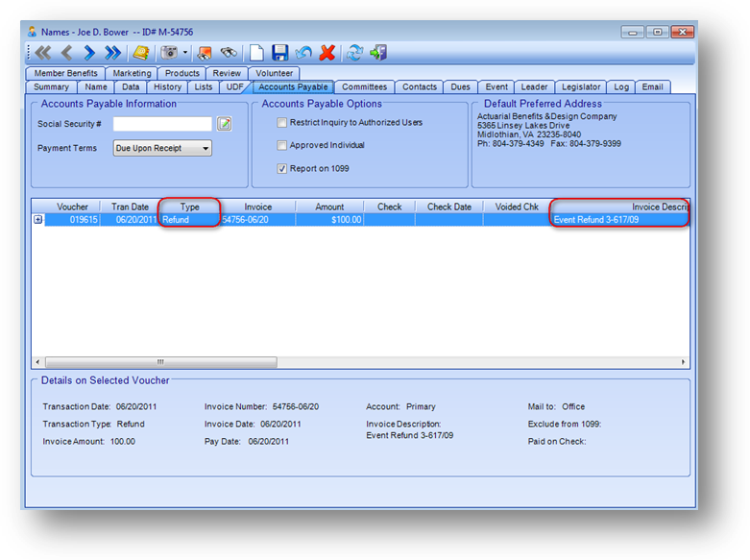Viewport: 750px width, 560px height.
Task: Click Check Date column header
Action: (x=449, y=207)
